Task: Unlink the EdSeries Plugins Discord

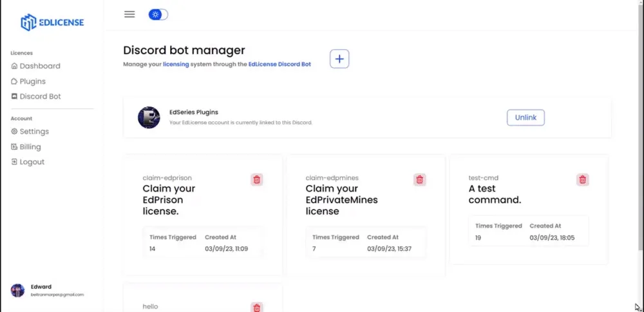Action: [x=526, y=117]
